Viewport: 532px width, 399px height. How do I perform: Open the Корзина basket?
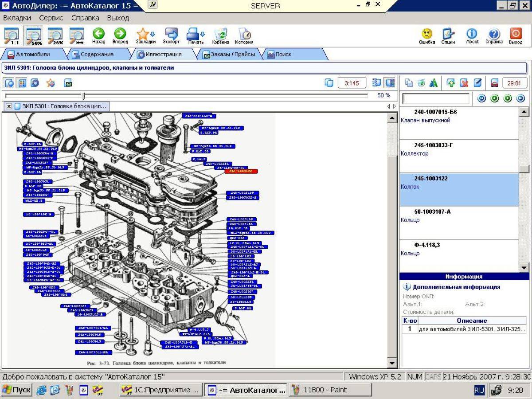tap(220, 36)
